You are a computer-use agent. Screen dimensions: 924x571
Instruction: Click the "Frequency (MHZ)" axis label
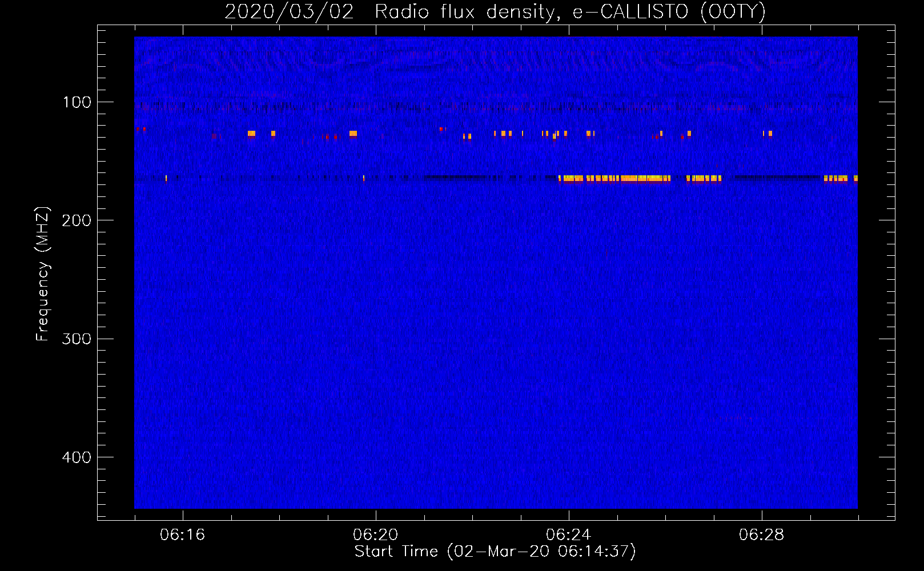click(x=43, y=274)
